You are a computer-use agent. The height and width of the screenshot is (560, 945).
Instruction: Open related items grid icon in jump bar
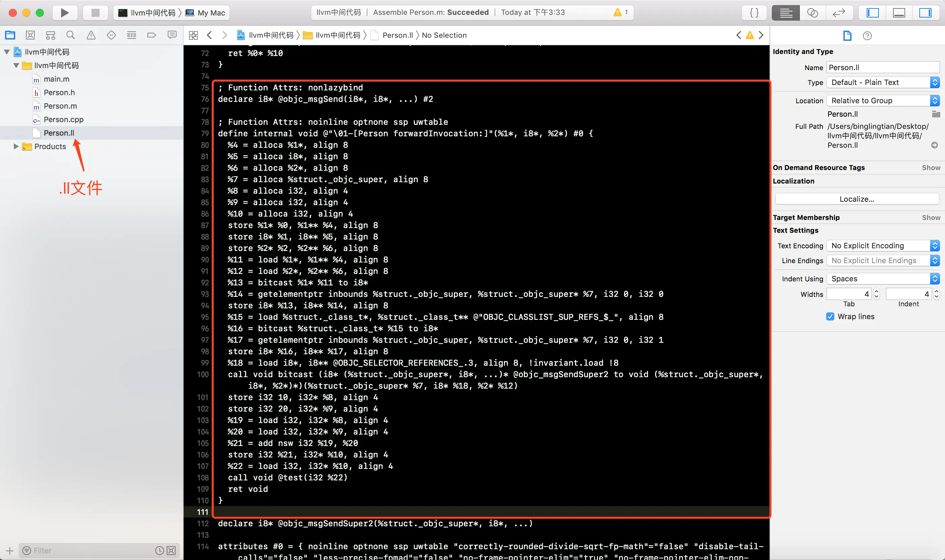(193, 35)
